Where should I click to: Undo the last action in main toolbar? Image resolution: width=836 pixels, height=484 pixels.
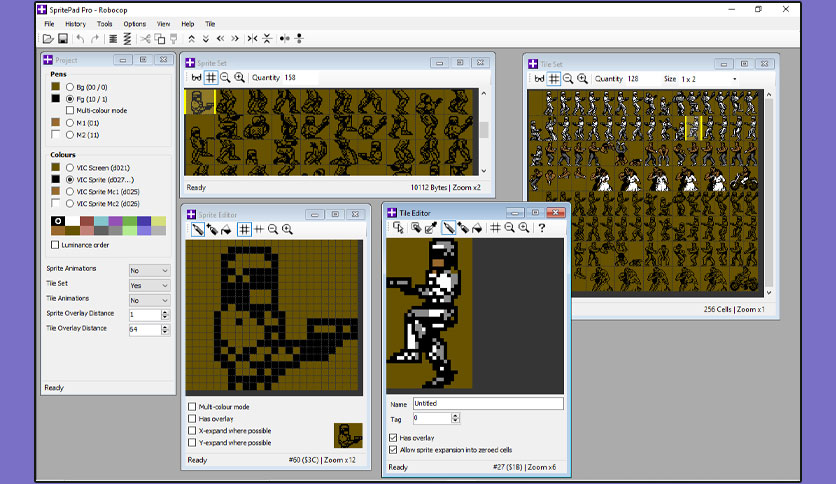tap(80, 38)
